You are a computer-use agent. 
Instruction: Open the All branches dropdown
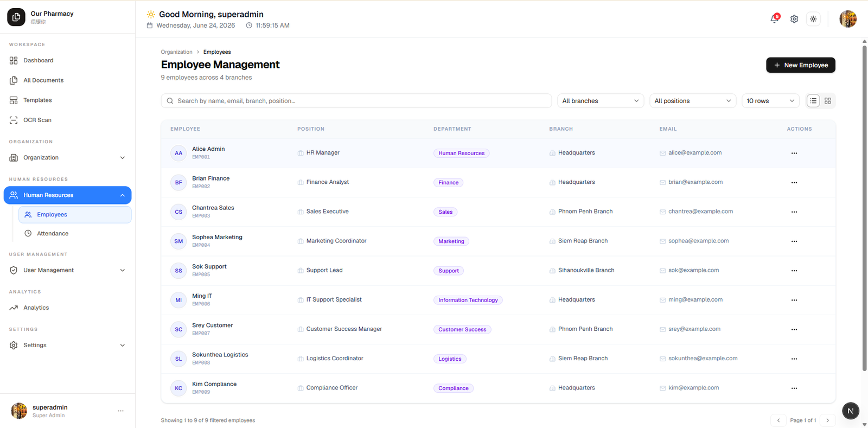[601, 101]
